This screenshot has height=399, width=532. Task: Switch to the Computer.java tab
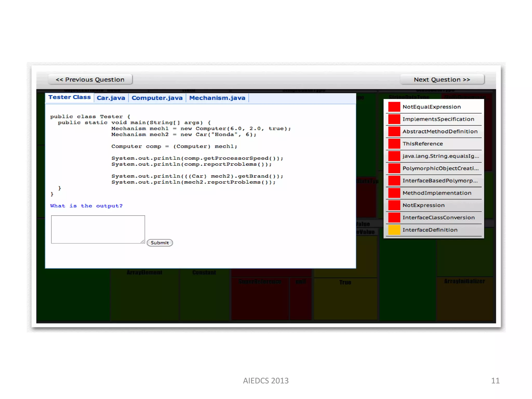[x=157, y=98]
